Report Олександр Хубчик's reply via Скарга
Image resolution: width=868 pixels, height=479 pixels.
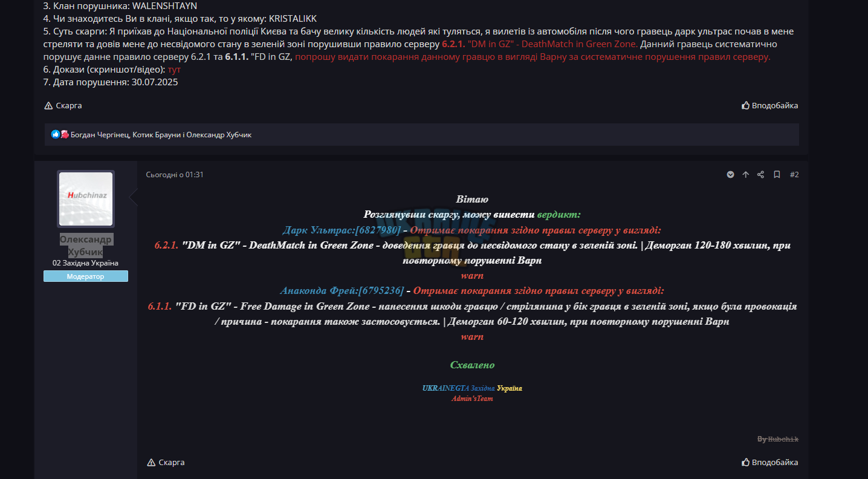click(x=166, y=462)
